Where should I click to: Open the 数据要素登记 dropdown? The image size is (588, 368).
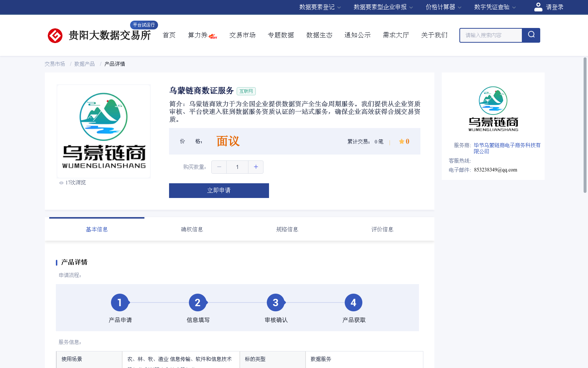tap(320, 7)
